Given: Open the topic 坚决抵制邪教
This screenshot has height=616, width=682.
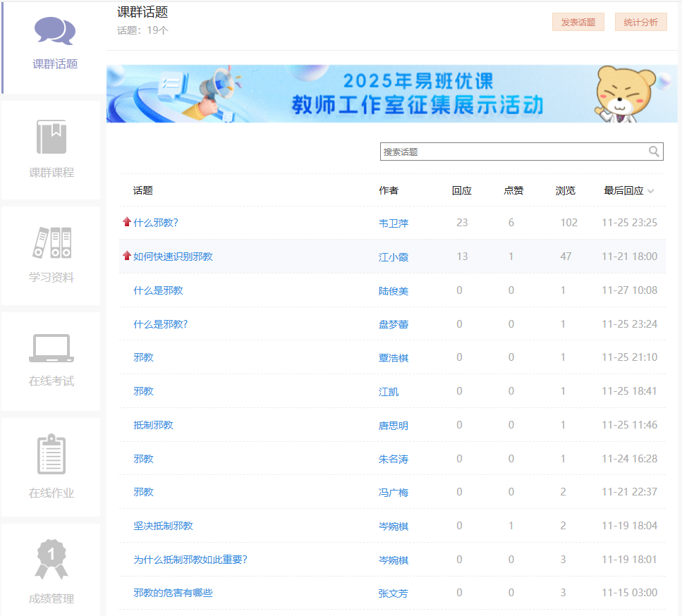Looking at the screenshot, I should tap(163, 526).
